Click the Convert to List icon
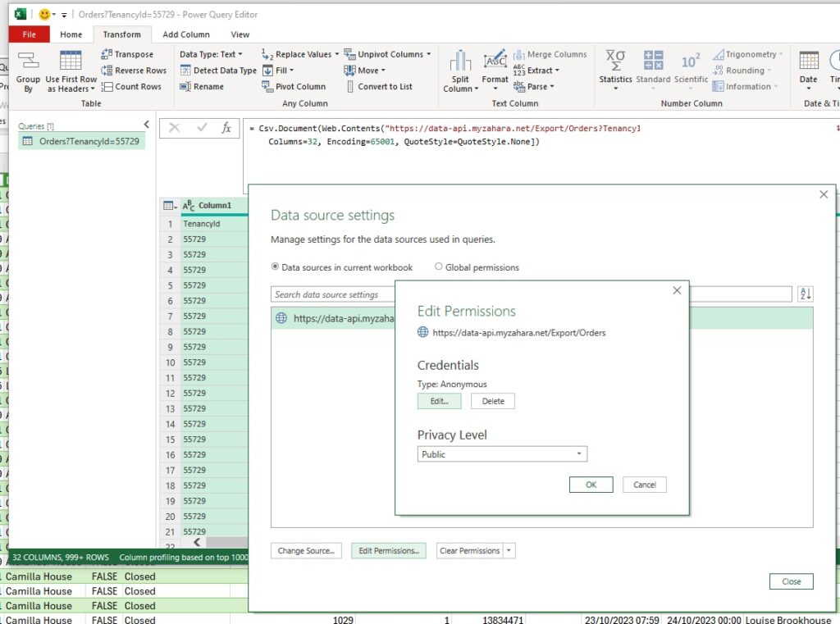The height and width of the screenshot is (624, 840). click(349, 86)
